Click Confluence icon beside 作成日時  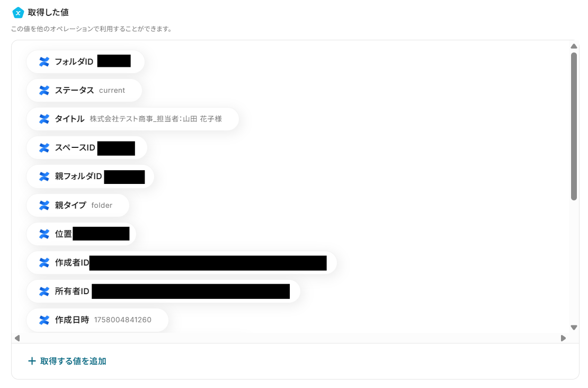[x=44, y=320]
